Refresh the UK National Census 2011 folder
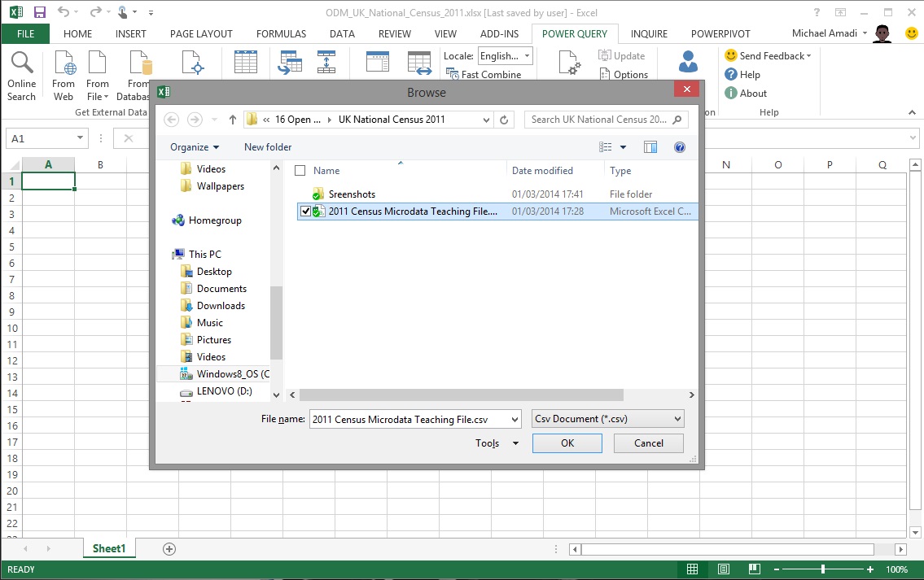The width and height of the screenshot is (924, 580). [504, 120]
